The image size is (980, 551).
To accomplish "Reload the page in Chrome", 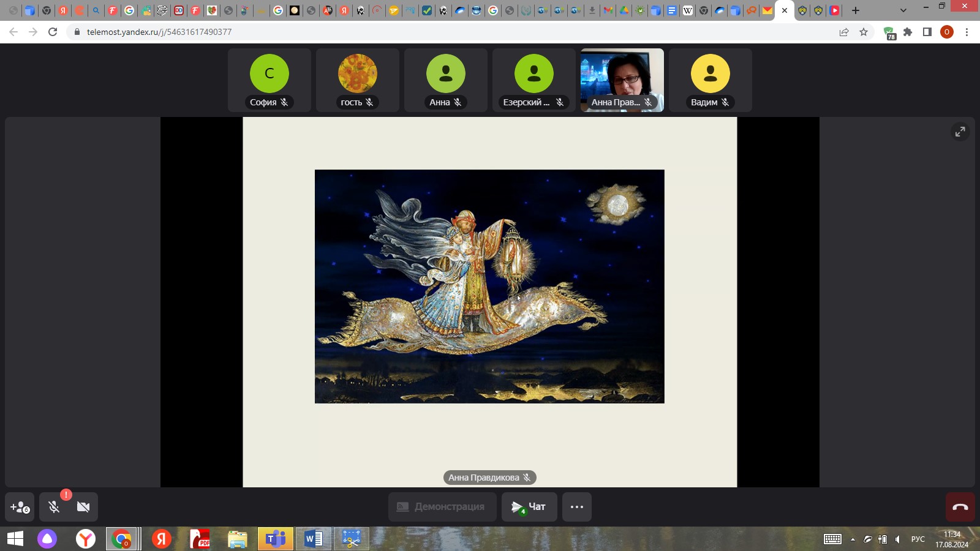I will [x=53, y=32].
